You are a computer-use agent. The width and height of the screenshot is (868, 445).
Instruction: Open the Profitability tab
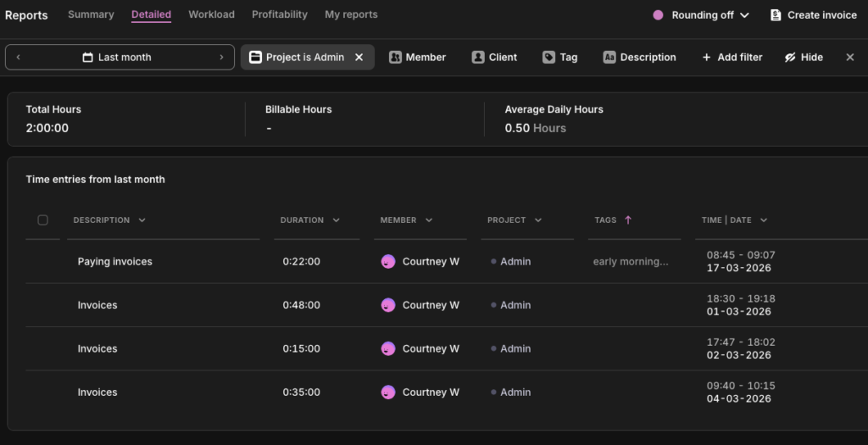[280, 14]
